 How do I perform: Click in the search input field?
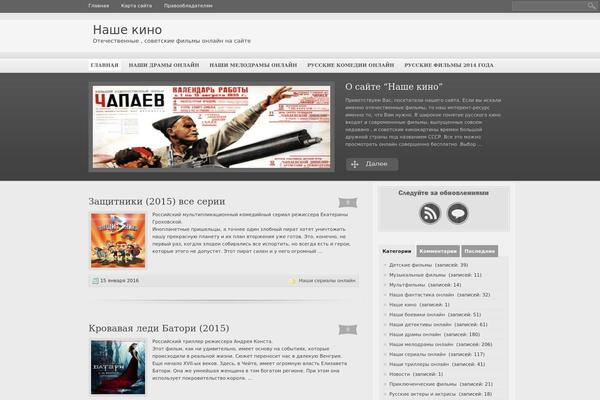point(550,5)
